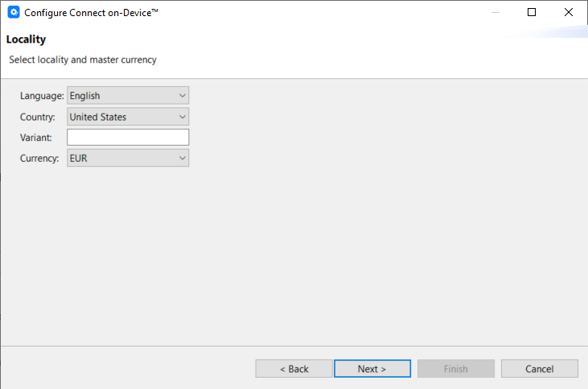The image size is (588, 389).
Task: Open the Language dropdown showing English
Action: pos(128,96)
